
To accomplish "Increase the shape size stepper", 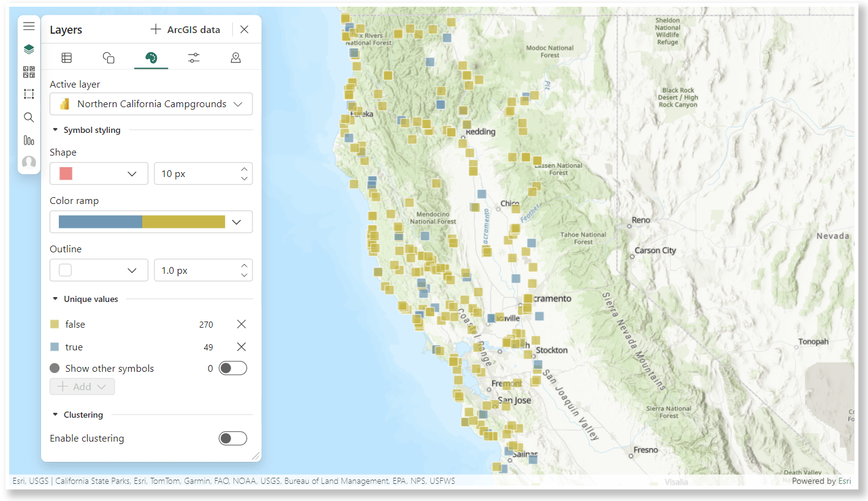I will pos(245,169).
